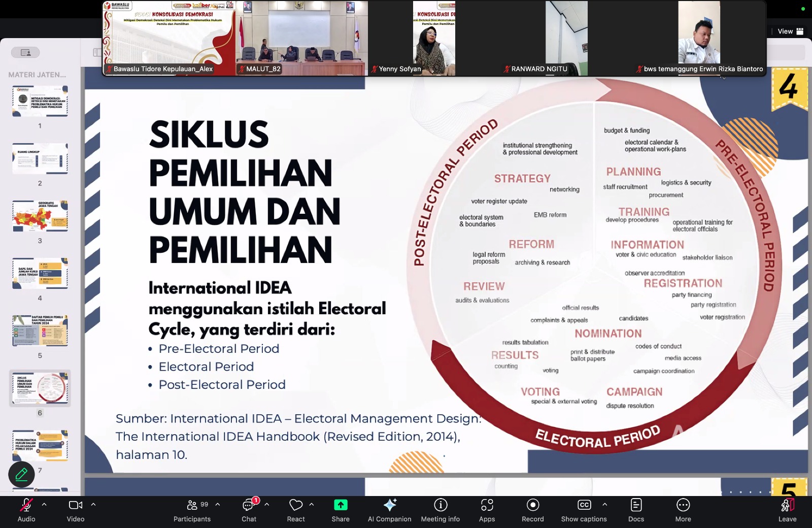Open the Apps menu
812x528 pixels.
[487, 510]
